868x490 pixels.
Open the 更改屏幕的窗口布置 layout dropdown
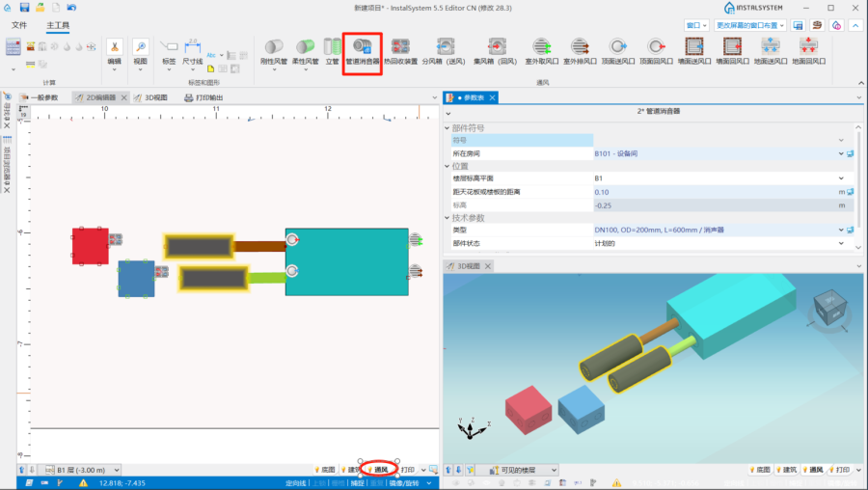749,25
